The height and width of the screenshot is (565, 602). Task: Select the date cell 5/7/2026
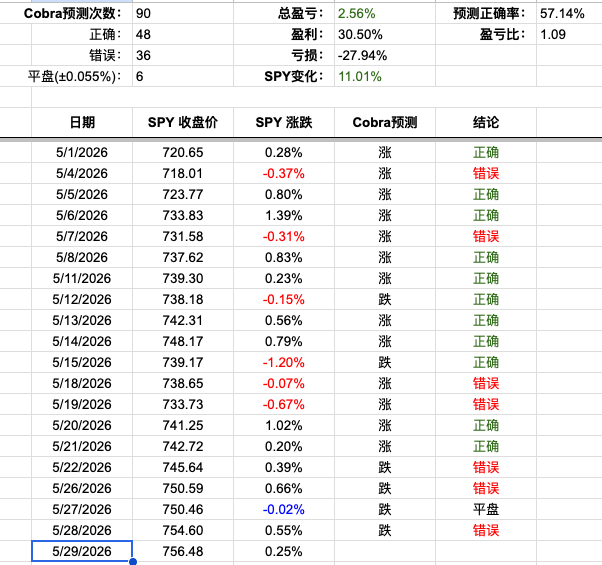click(x=82, y=236)
